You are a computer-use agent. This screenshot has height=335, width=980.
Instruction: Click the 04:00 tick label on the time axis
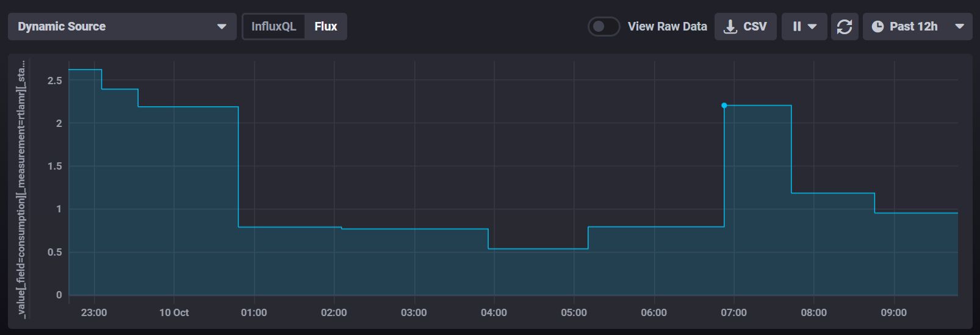click(494, 312)
